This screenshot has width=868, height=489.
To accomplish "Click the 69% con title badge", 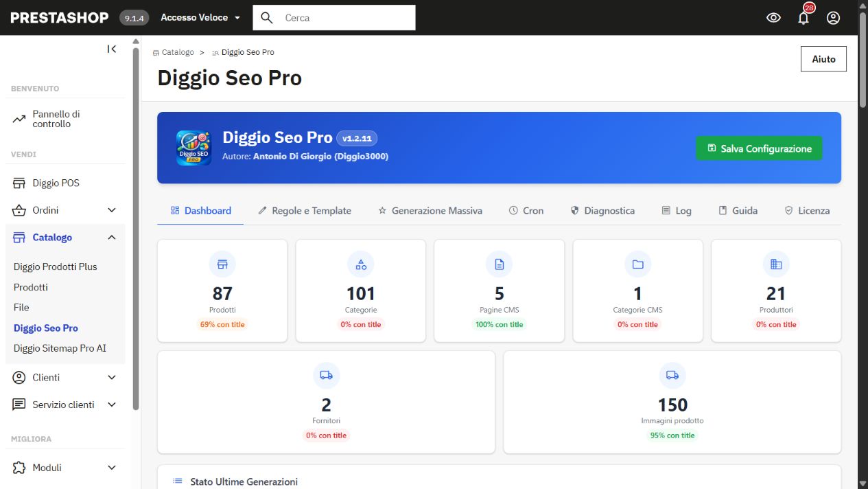I will [x=222, y=324].
